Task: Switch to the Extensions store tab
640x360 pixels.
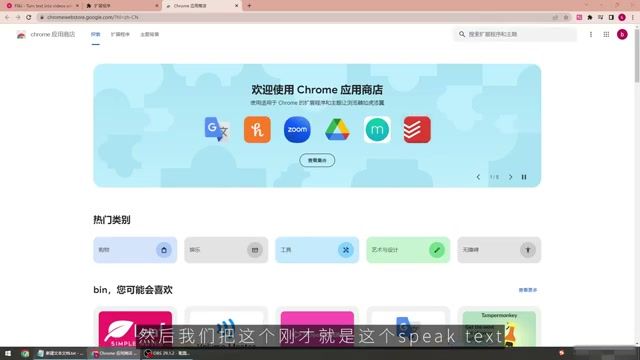Action: point(120,35)
